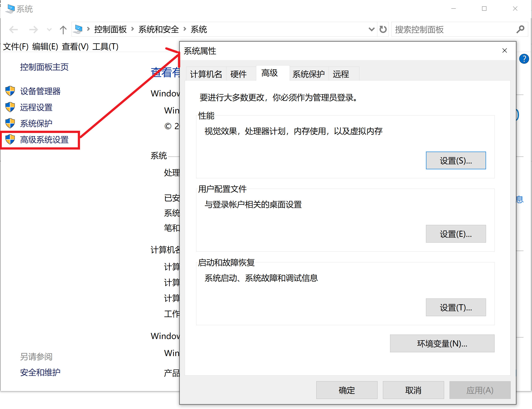Click the refresh icon in address bar
The height and width of the screenshot is (409, 532).
(x=383, y=29)
